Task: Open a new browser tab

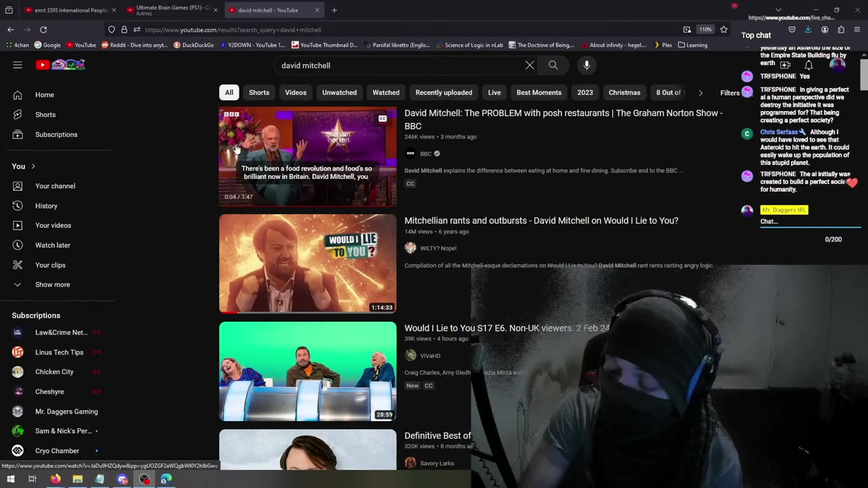Action: 334,10
